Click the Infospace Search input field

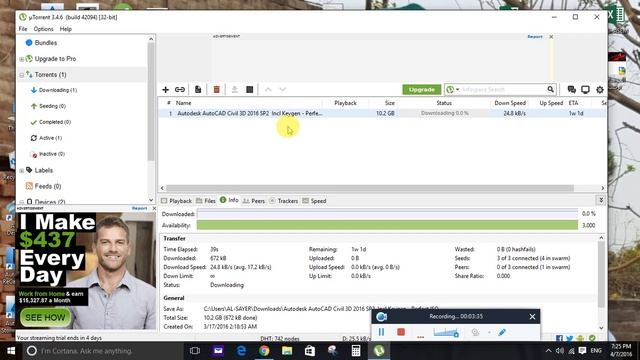point(504,89)
